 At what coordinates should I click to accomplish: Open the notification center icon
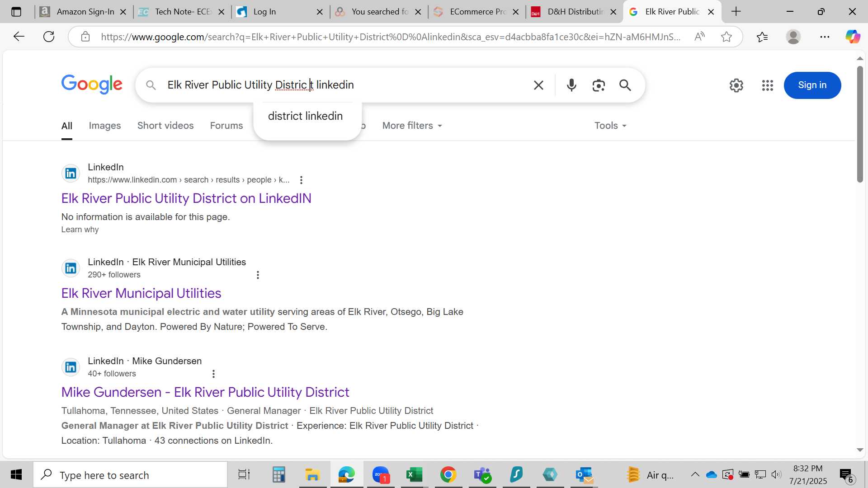coord(846,475)
